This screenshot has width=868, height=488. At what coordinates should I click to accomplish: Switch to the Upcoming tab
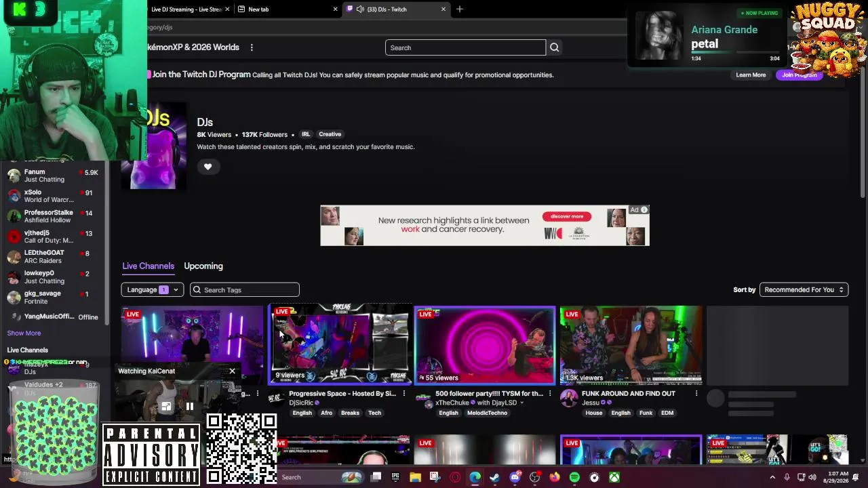[203, 266]
